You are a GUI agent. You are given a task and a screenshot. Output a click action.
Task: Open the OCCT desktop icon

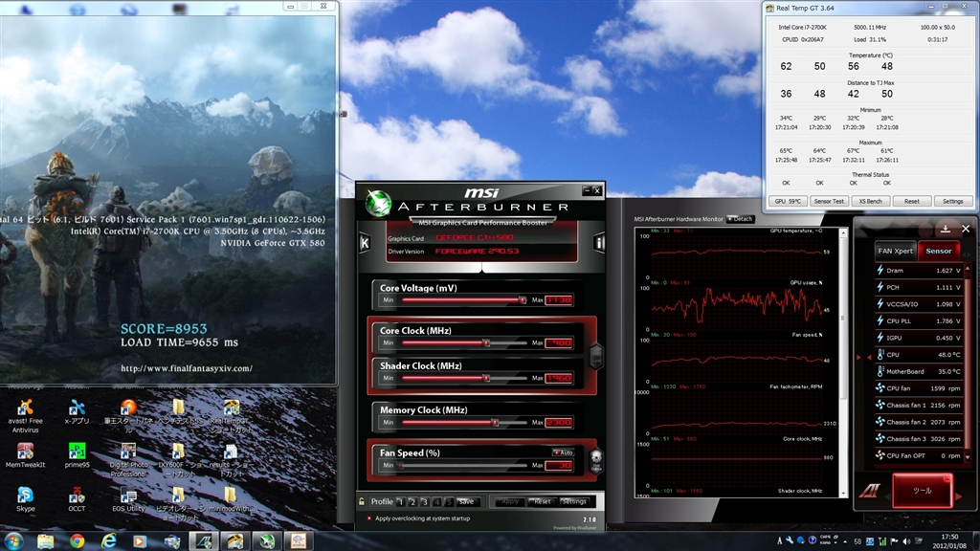tap(77, 499)
